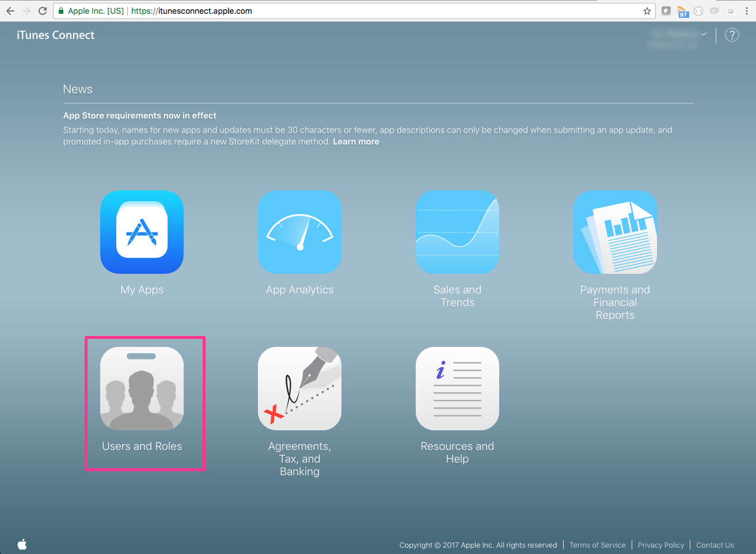Click the Learn more link
756x554 pixels.
[356, 142]
